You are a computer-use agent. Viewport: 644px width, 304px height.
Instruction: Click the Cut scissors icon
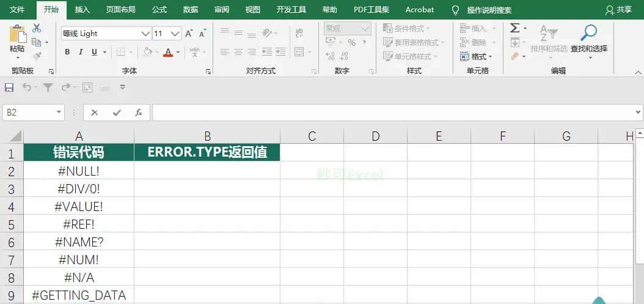coord(37,28)
